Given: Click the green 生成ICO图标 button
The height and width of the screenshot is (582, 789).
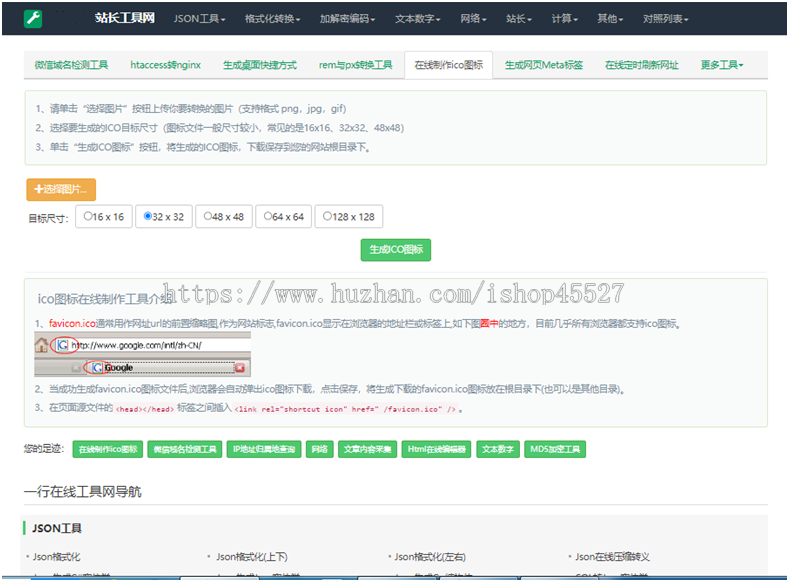Looking at the screenshot, I should tap(396, 250).
